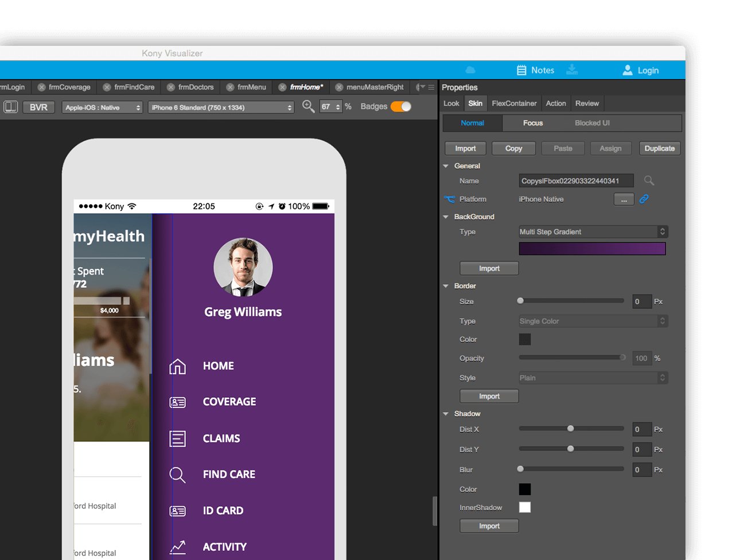The height and width of the screenshot is (560, 732).
Task: Click the BVR button
Action: [x=38, y=107]
